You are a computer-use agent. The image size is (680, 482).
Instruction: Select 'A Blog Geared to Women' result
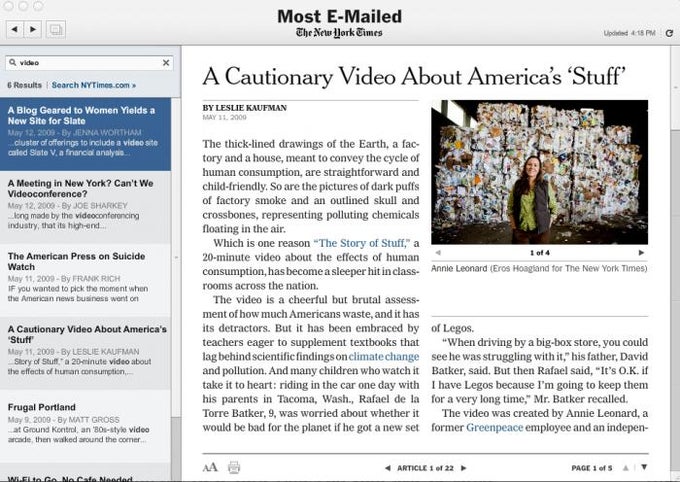coord(85,134)
